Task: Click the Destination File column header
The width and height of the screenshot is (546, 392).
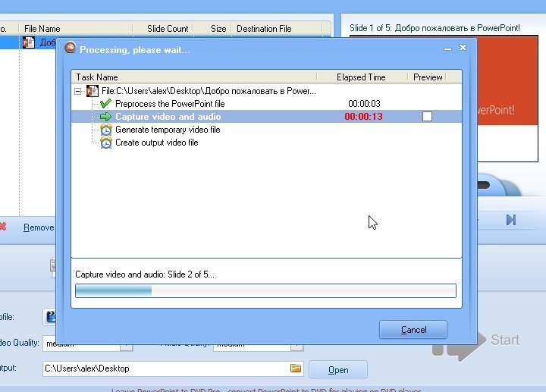Action: (278, 29)
